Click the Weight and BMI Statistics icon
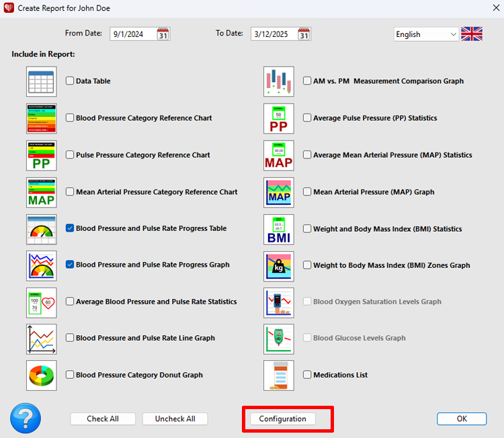 click(278, 229)
